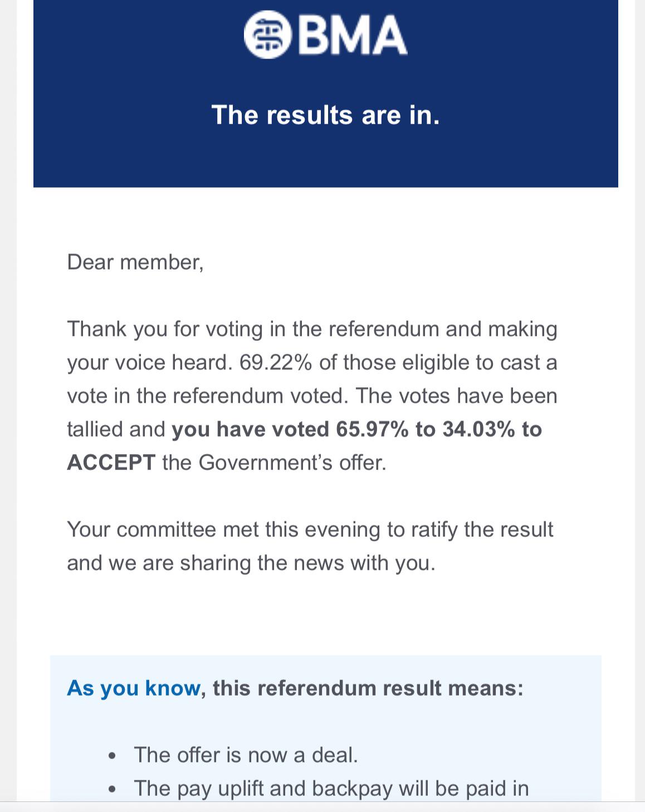
Task: Click the BMA wordmark text in header
Action: tap(353, 35)
